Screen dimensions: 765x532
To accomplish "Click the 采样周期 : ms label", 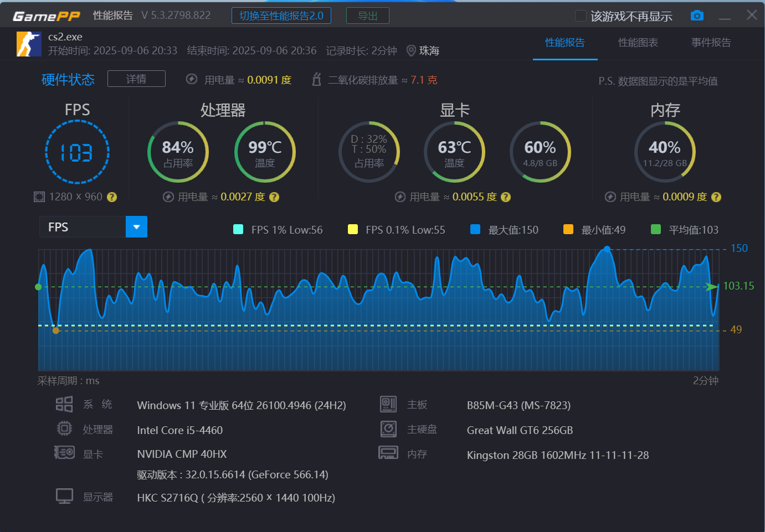I will (68, 381).
